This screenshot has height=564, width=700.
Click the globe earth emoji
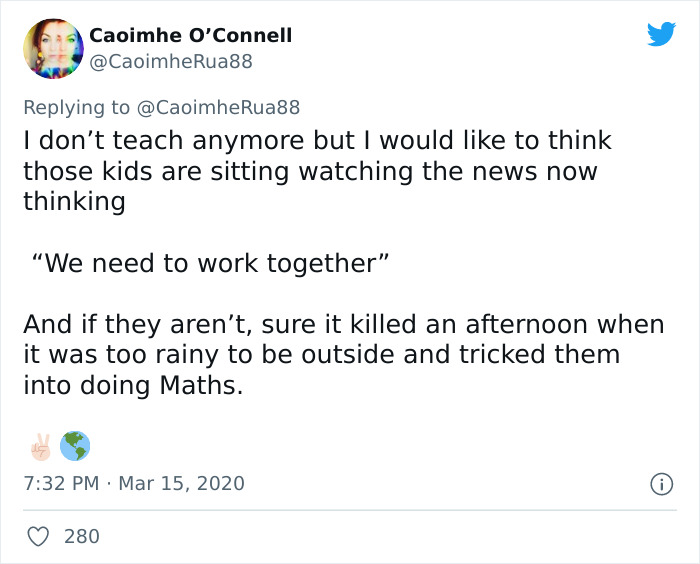pos(73,444)
